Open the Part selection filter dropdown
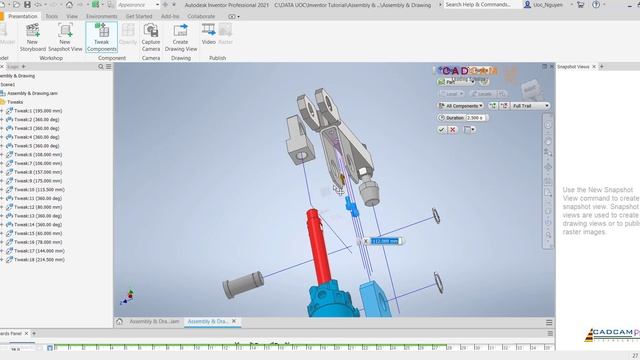Screen dimensions: 640x360 (456, 82)
